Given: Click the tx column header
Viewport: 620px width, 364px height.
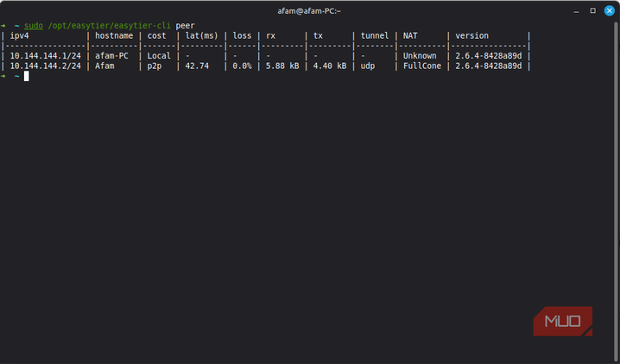Looking at the screenshot, I should (318, 36).
